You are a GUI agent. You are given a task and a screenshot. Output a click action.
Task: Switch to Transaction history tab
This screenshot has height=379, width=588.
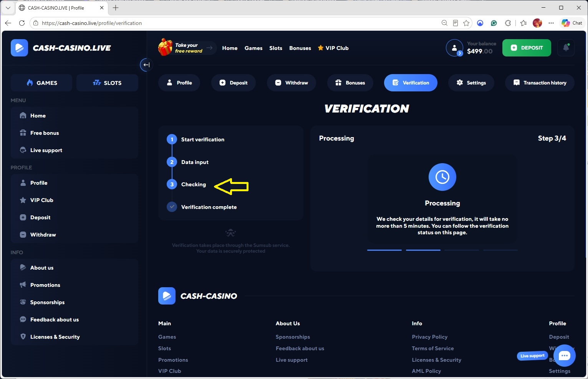tap(540, 83)
